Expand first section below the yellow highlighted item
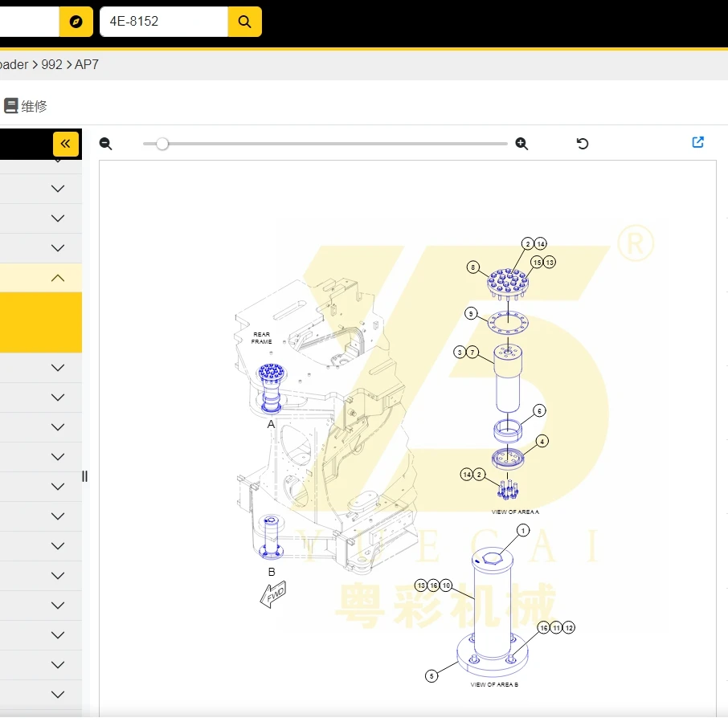The height and width of the screenshot is (726, 728). (58, 368)
